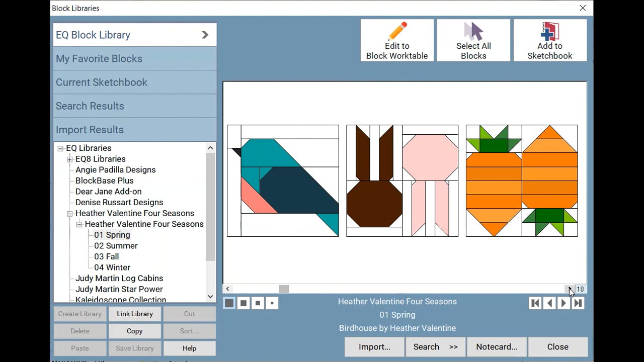Click the Import... button
Image resolution: width=644 pixels, height=362 pixels.
[x=374, y=347]
